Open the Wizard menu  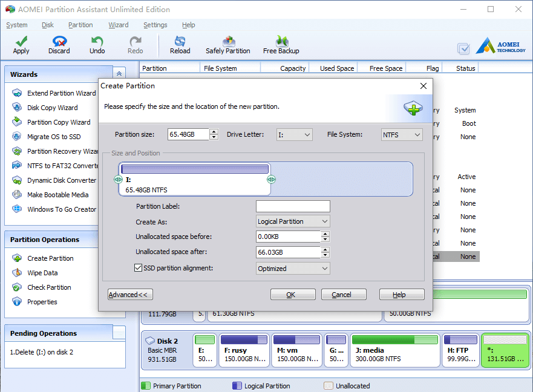click(x=119, y=25)
